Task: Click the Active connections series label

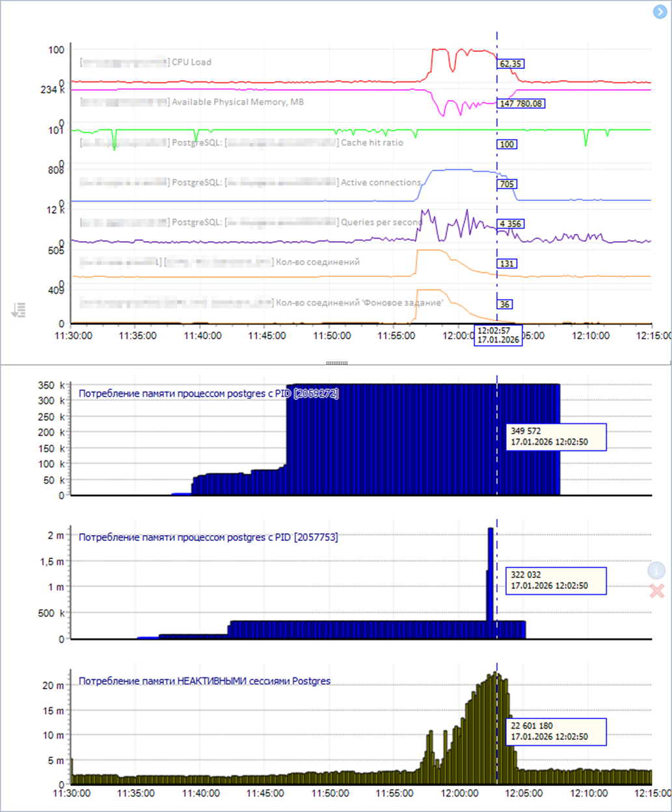Action: (381, 183)
